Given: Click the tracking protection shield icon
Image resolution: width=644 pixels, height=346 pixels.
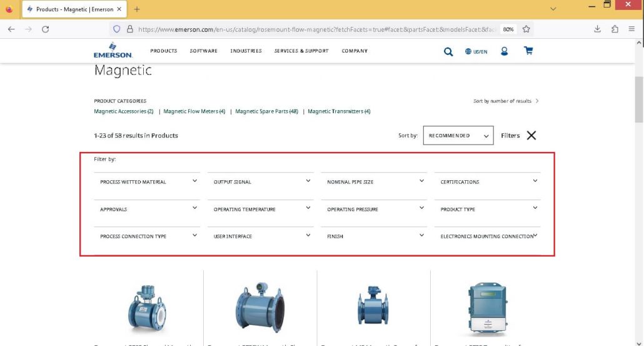Looking at the screenshot, I should click(x=117, y=29).
